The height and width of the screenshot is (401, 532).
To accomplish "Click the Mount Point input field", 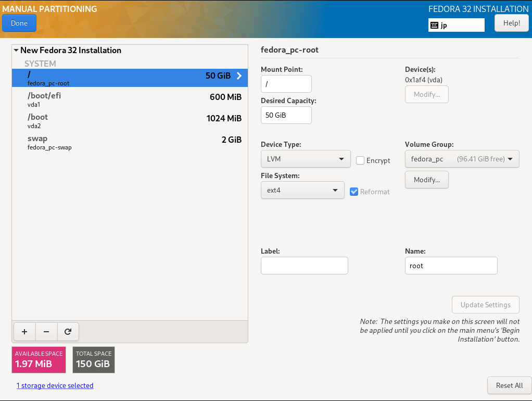I will [x=286, y=84].
